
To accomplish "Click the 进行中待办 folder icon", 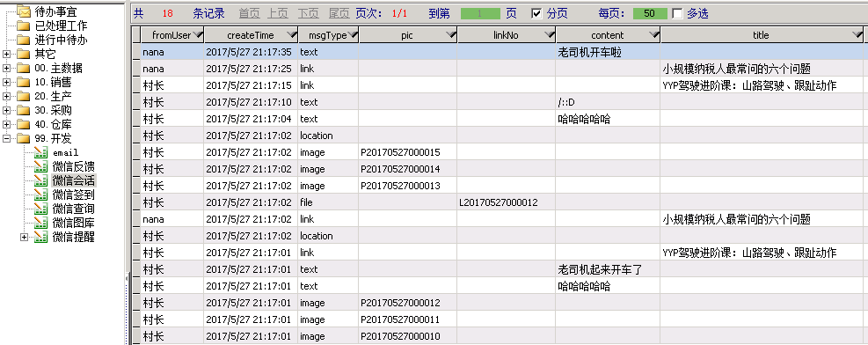I will click(x=23, y=40).
